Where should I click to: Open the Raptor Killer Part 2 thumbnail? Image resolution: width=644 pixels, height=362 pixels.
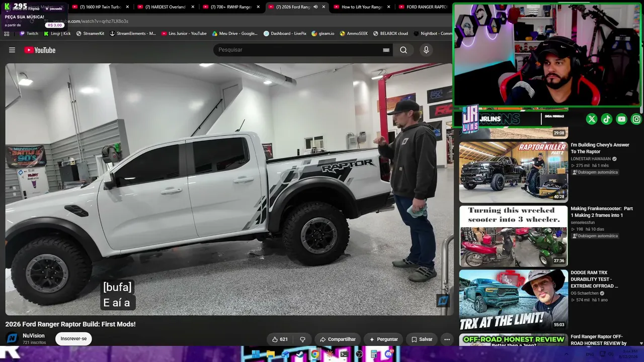[x=513, y=172]
